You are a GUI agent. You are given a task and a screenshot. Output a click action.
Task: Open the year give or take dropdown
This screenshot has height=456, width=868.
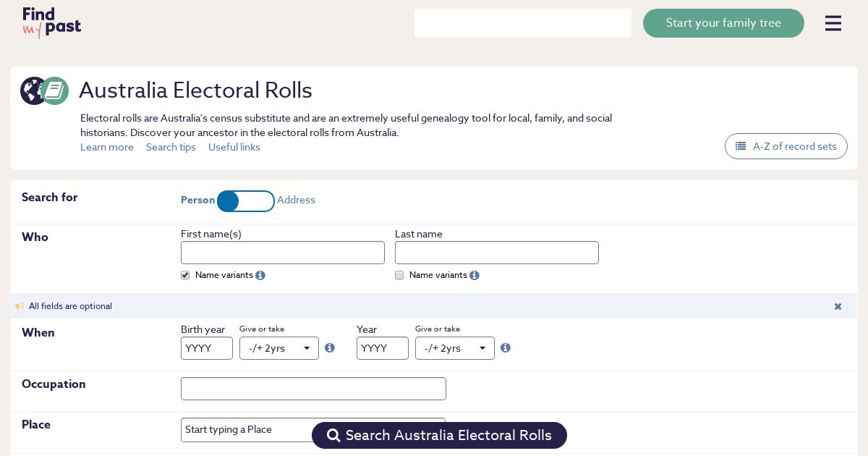tap(455, 348)
